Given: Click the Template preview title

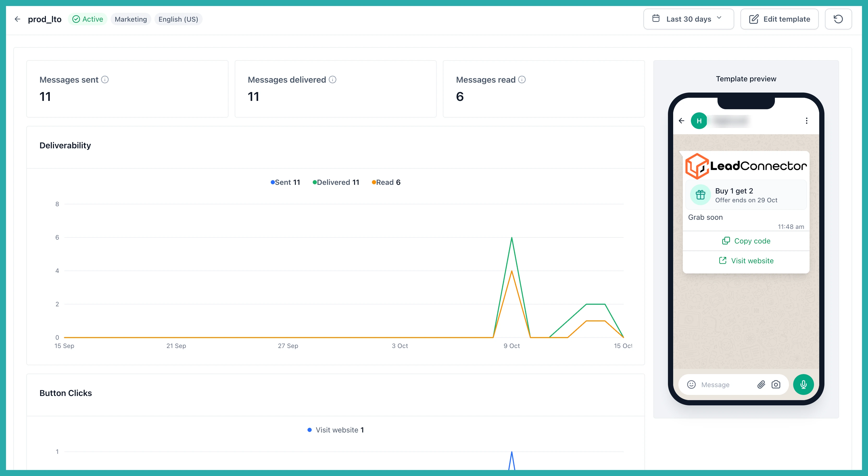Looking at the screenshot, I should click(x=746, y=79).
